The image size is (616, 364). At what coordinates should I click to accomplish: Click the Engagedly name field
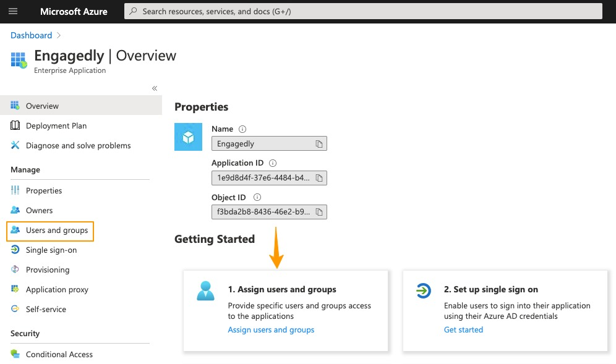[269, 144]
